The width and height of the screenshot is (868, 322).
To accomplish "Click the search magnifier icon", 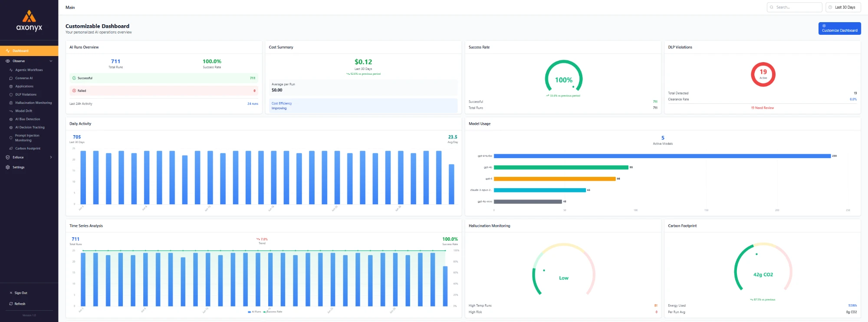I will coord(772,7).
